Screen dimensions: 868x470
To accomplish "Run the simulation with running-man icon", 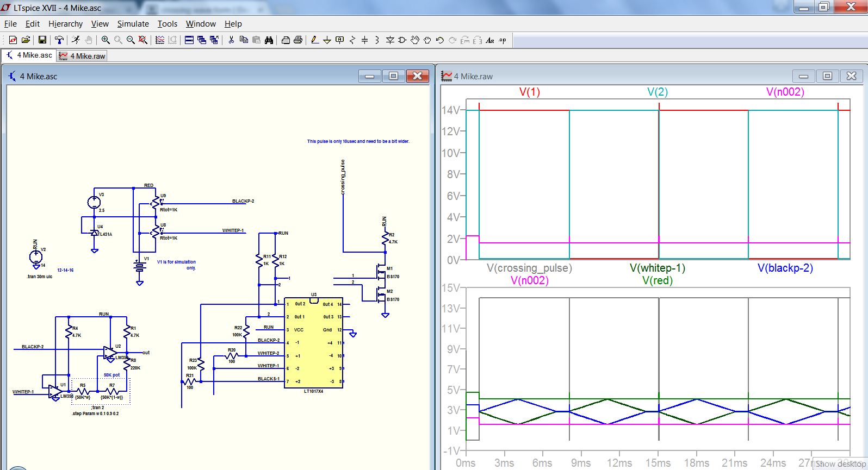I will tap(76, 40).
